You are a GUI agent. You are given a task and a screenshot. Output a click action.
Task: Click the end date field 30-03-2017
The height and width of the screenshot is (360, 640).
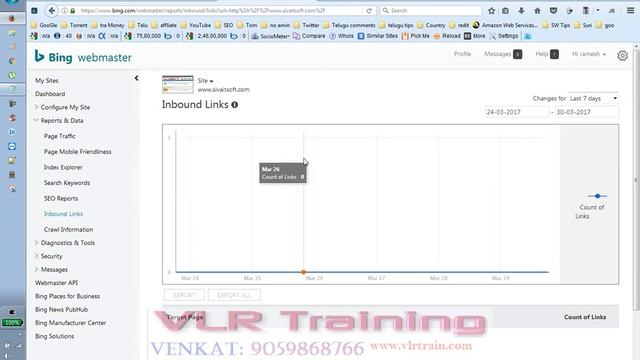(587, 112)
